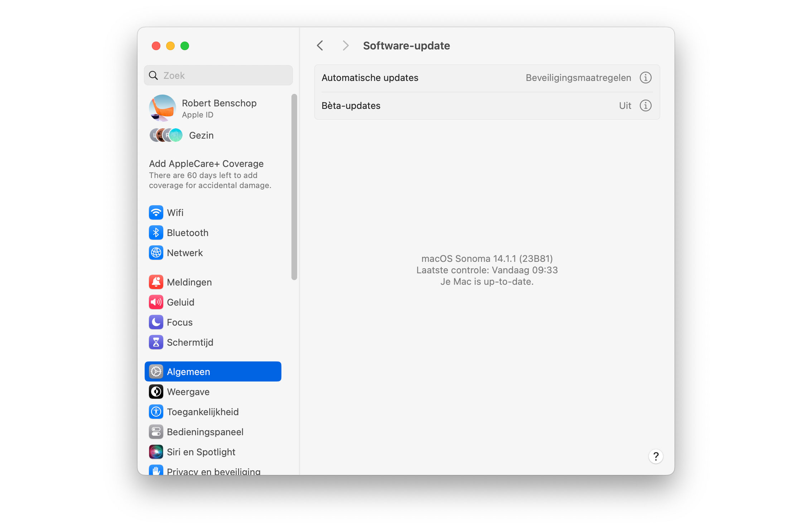The width and height of the screenshot is (812, 528).
Task: Select Toegankelijkheid accessibility icon
Action: [156, 412]
